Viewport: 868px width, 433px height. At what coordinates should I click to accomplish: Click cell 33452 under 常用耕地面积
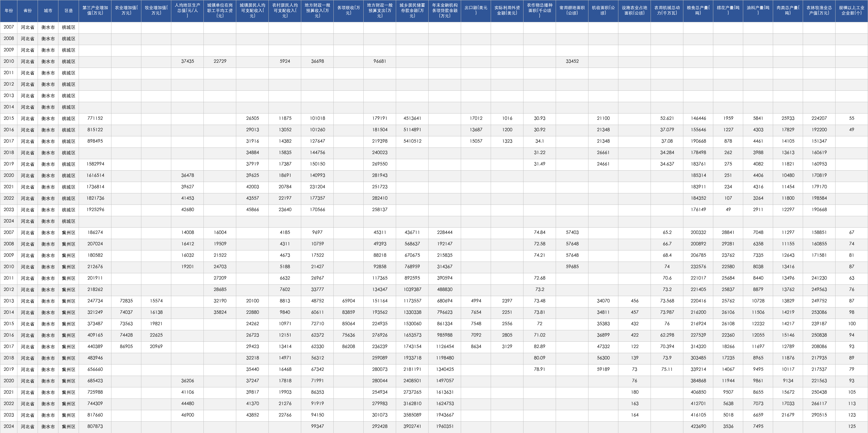click(x=572, y=61)
